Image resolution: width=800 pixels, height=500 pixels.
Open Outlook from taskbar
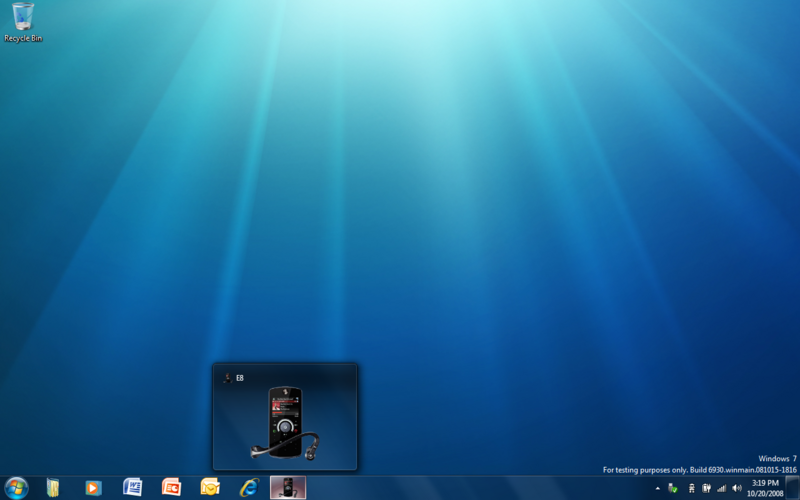coord(210,487)
